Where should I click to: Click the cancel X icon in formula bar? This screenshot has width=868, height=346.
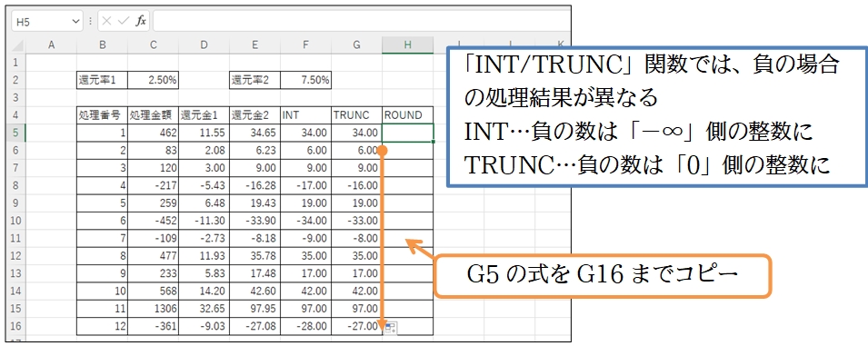pyautogui.click(x=107, y=22)
